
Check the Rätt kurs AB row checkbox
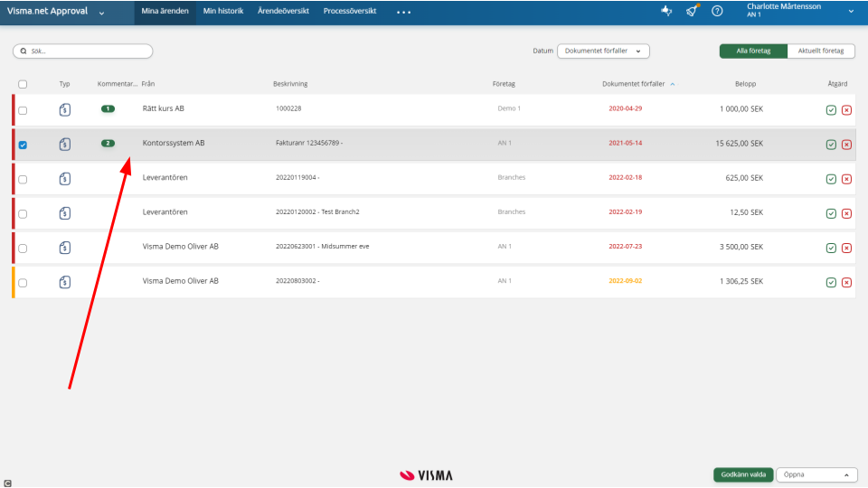23,110
